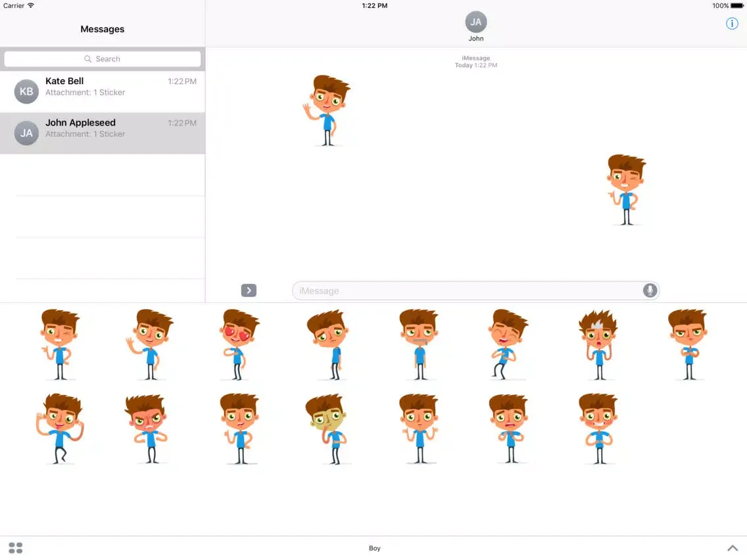Click the iMessage Today 1:22 PM timestamp
The height and width of the screenshot is (560, 747).
[475, 61]
